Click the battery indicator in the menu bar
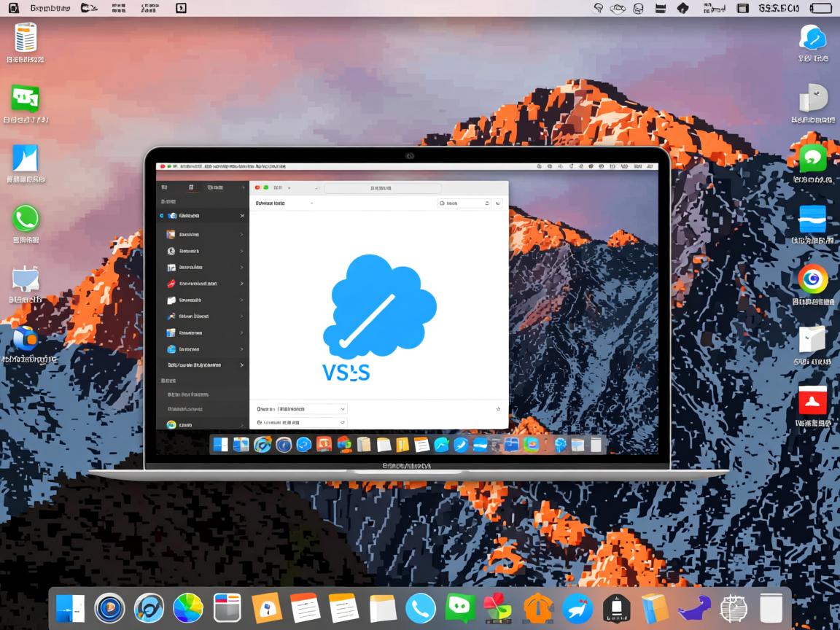 click(820, 8)
